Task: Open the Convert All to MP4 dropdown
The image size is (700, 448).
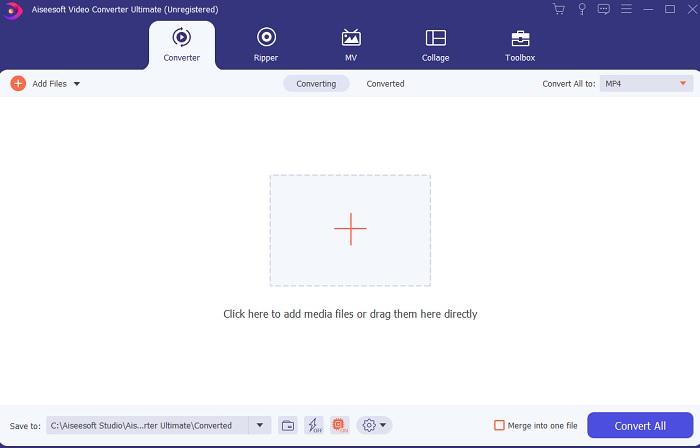Action: click(646, 84)
